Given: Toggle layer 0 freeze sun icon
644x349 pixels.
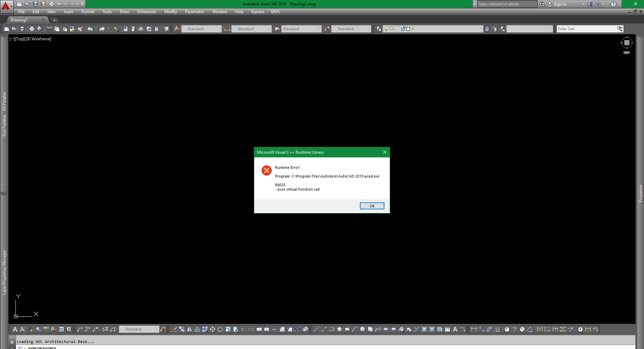Looking at the screenshot, I should 391,29.
